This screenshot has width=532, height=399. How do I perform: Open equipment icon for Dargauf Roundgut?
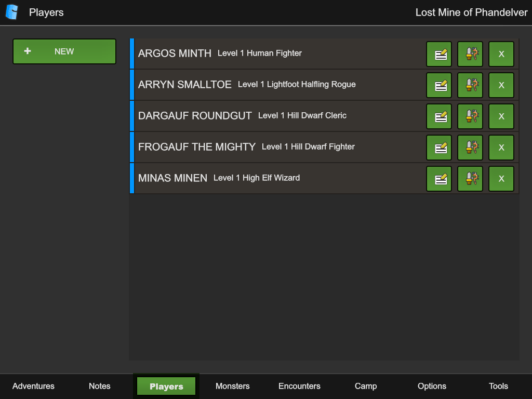[470, 116]
